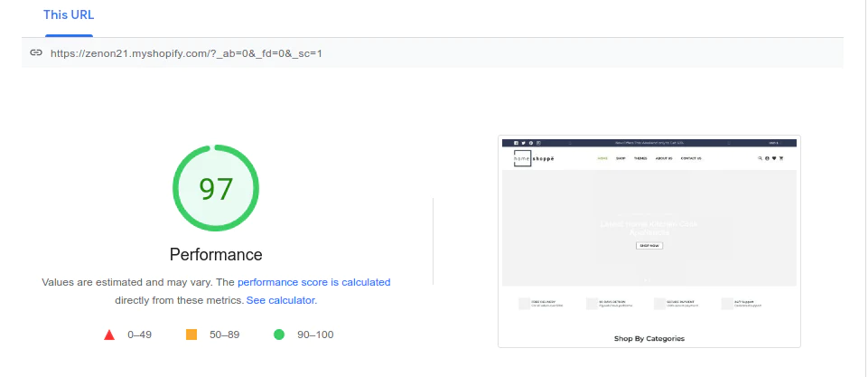Open the performance score is calculated link
The image size is (868, 377).
314,282
